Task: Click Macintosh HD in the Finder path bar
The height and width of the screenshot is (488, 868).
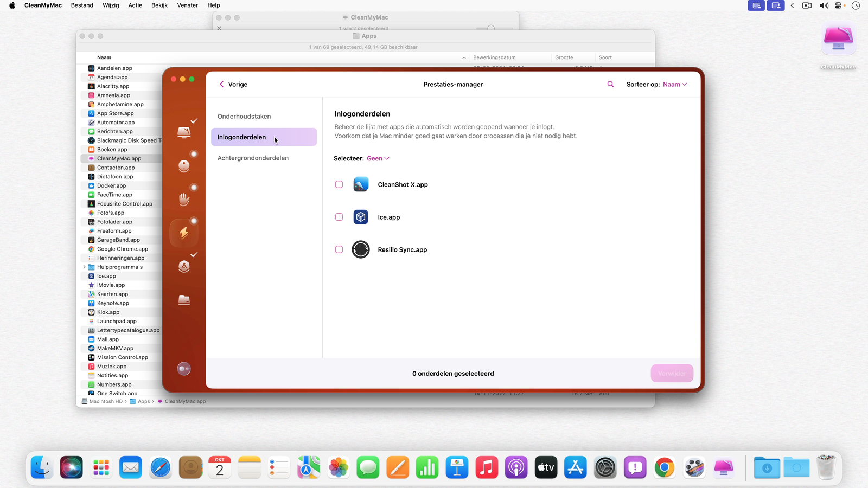Action: pyautogui.click(x=102, y=402)
